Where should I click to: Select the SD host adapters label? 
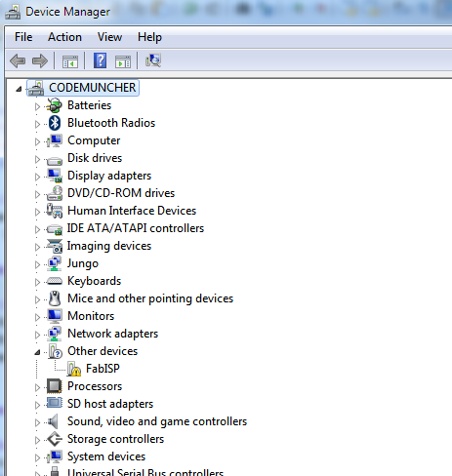point(110,404)
